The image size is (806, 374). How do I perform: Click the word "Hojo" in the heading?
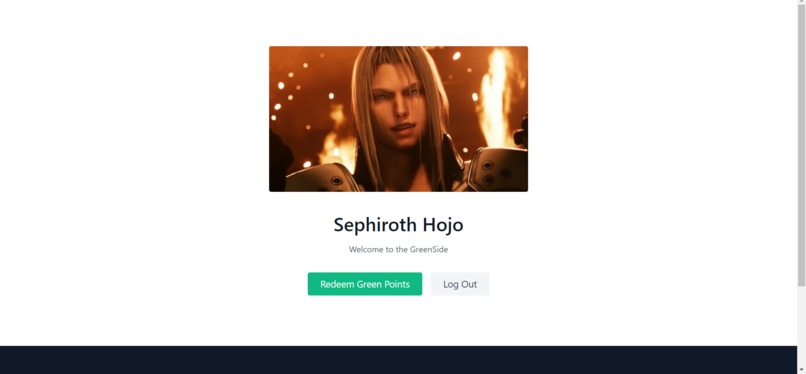click(443, 225)
